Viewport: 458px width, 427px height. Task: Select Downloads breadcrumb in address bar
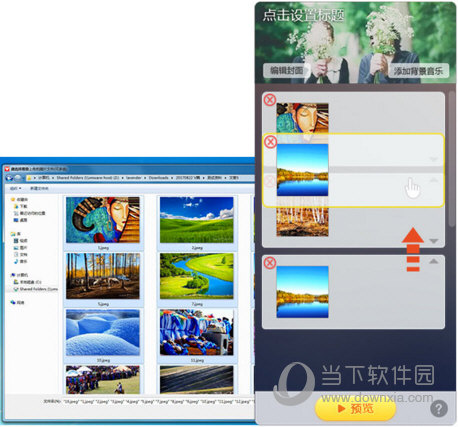pyautogui.click(x=158, y=178)
